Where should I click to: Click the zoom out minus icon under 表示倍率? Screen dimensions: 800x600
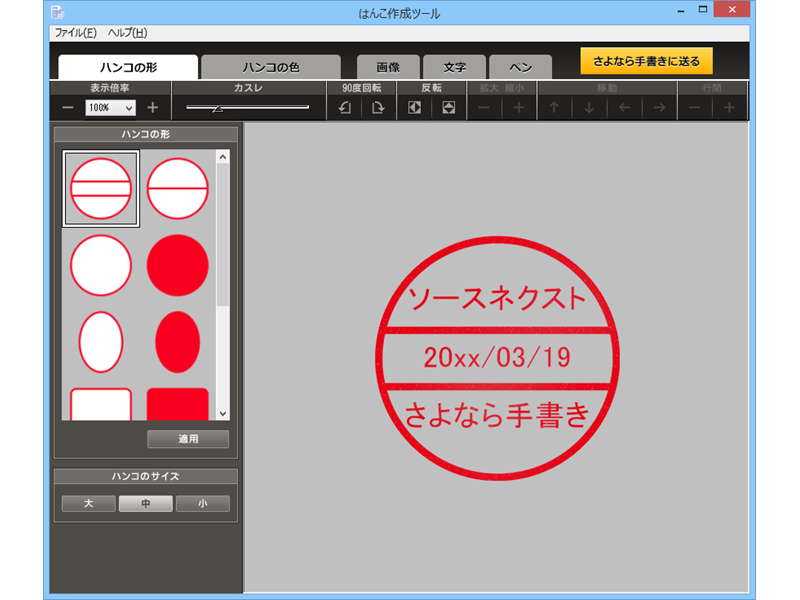pyautogui.click(x=68, y=108)
